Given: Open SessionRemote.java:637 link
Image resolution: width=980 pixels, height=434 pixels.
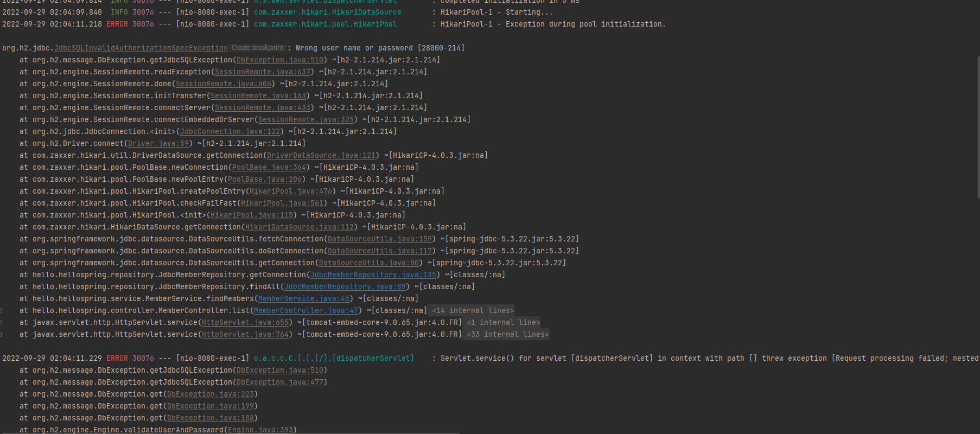Looking at the screenshot, I should click(263, 72).
